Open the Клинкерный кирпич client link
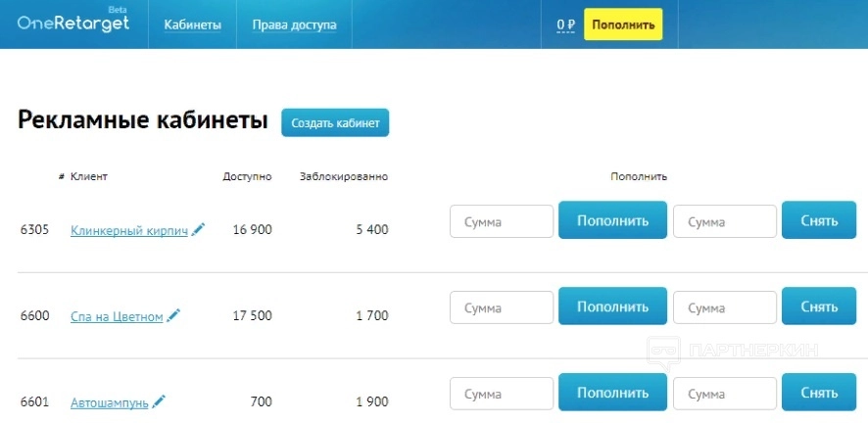 click(129, 230)
